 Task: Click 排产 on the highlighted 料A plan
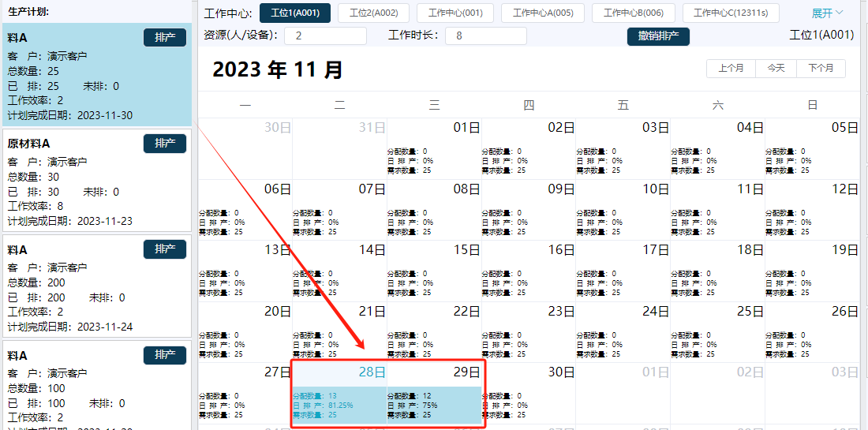165,38
